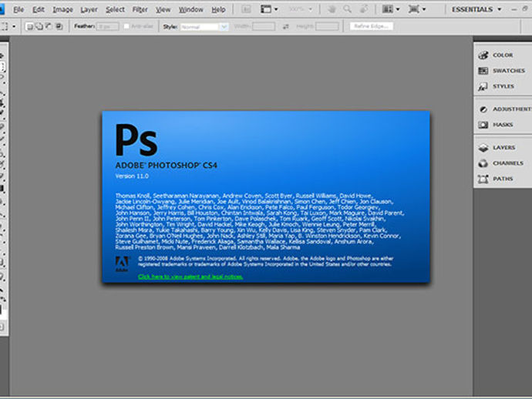The image size is (532, 399).
Task: Open the Channels panel
Action: click(x=503, y=163)
